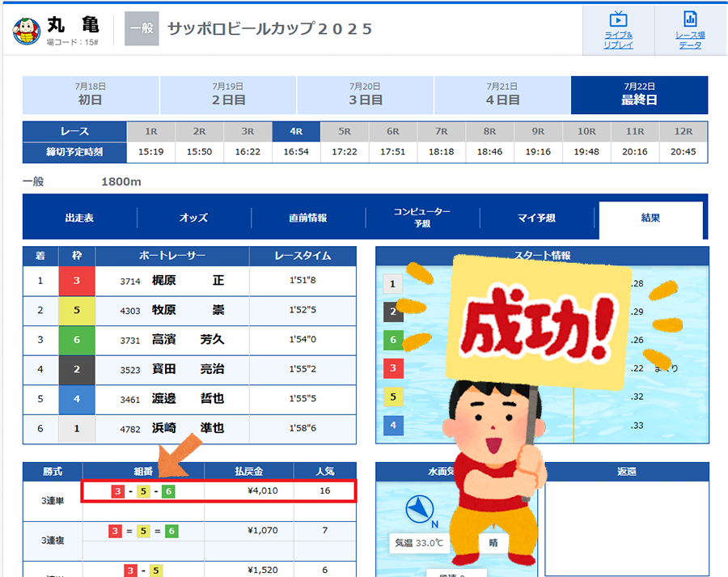Select the 7月20日 3日目 tab
This screenshot has height=577, width=728.
tap(365, 95)
